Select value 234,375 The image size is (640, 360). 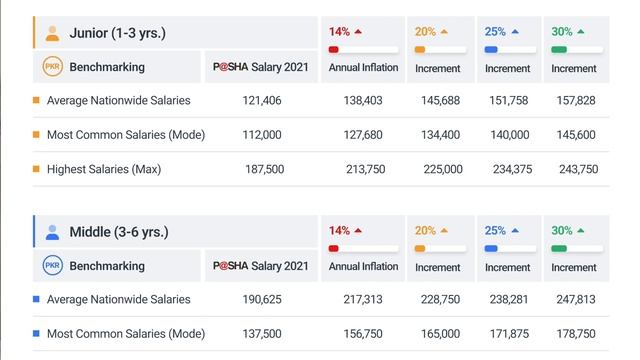[x=513, y=169]
